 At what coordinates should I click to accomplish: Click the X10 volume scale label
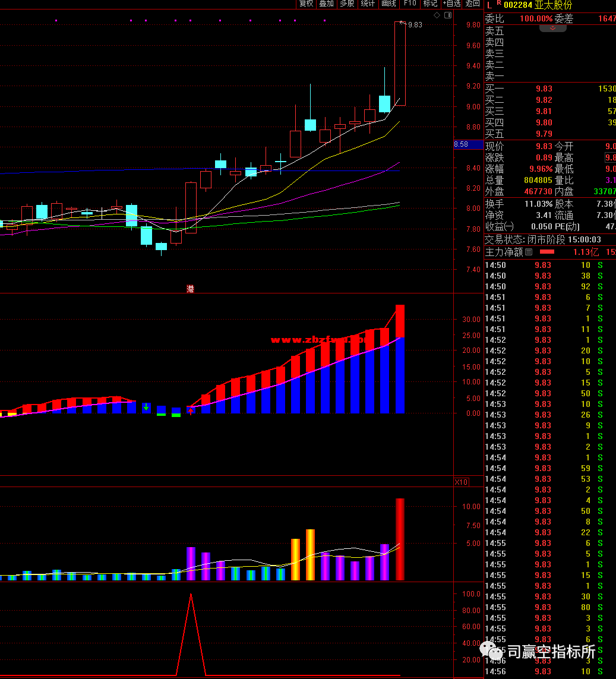(461, 482)
